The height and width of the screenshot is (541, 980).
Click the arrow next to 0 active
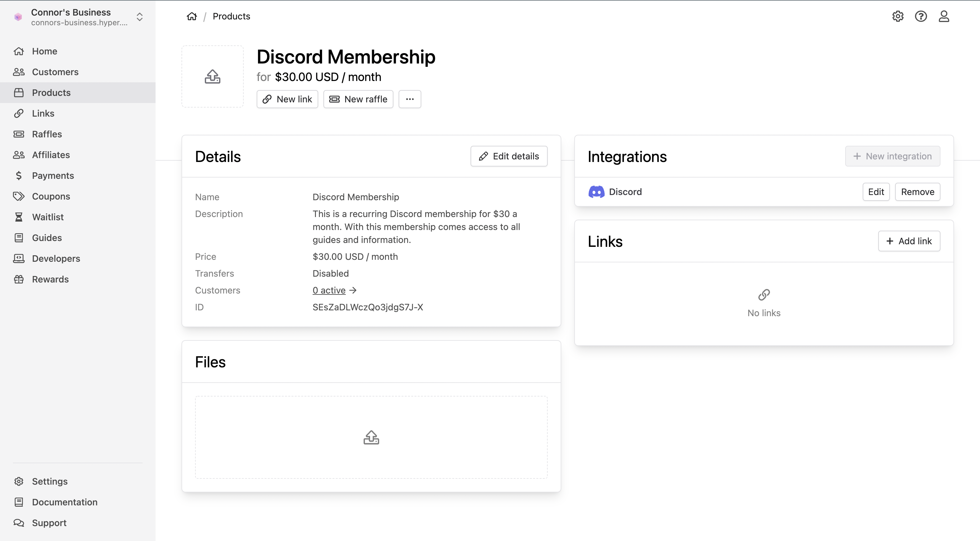[x=353, y=291]
